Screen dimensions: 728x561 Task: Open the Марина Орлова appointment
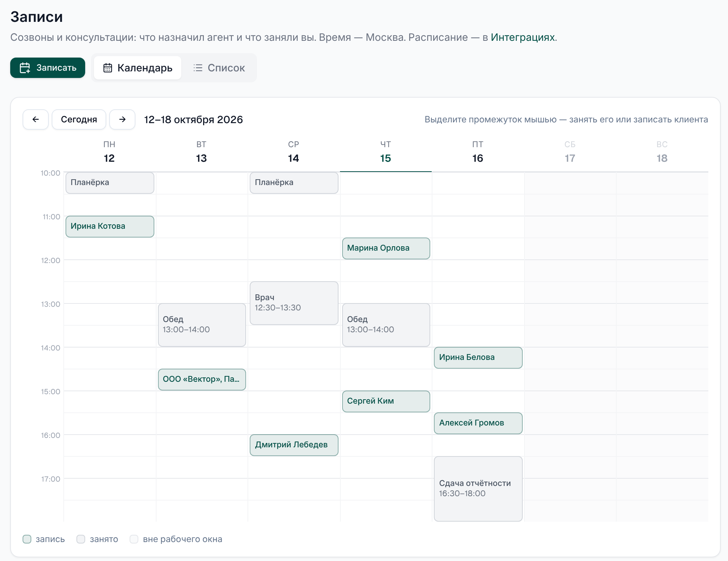[386, 248]
